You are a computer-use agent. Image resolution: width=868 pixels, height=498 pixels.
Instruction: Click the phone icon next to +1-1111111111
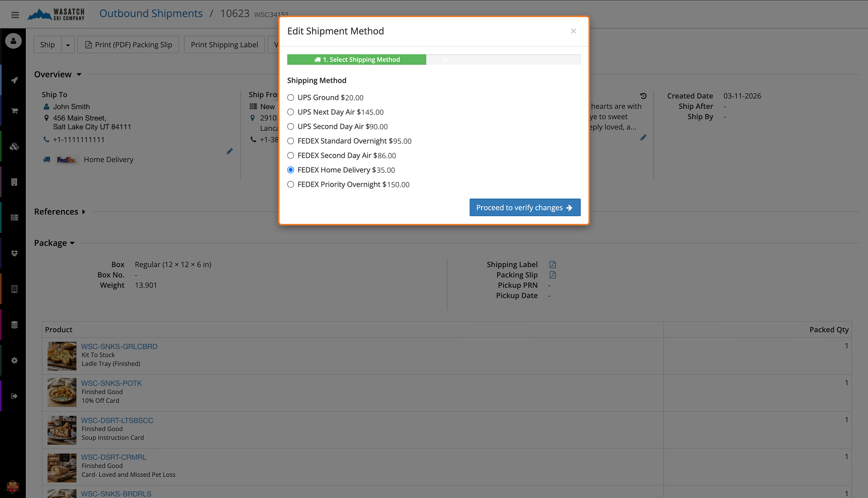pyautogui.click(x=47, y=140)
